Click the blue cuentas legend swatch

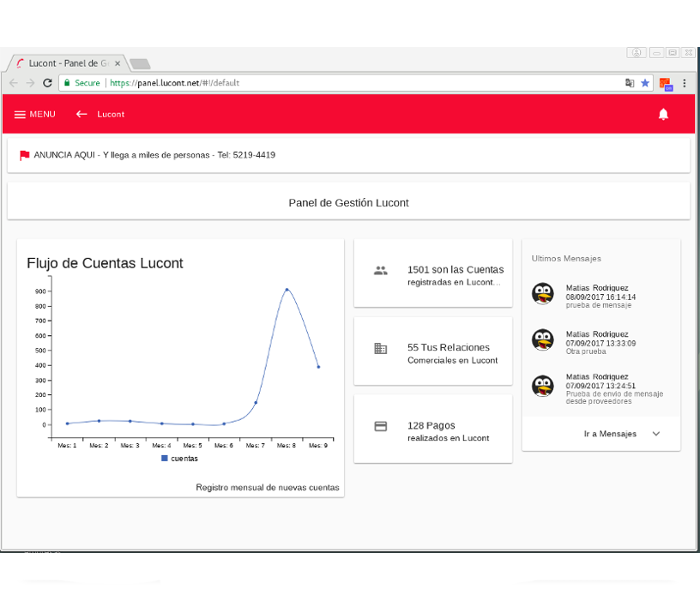point(164,458)
